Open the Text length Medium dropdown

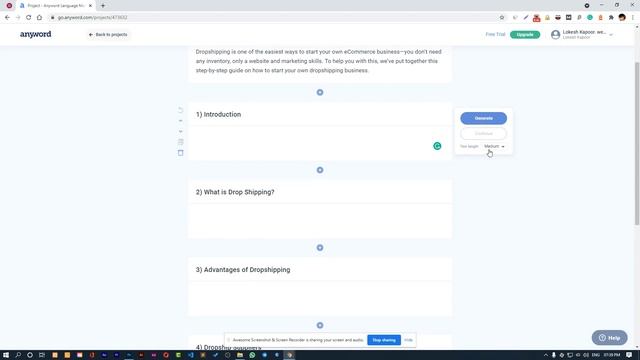click(494, 146)
